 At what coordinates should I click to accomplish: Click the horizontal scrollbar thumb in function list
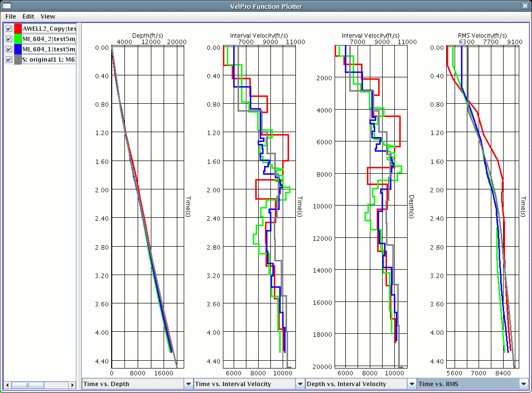click(x=27, y=385)
